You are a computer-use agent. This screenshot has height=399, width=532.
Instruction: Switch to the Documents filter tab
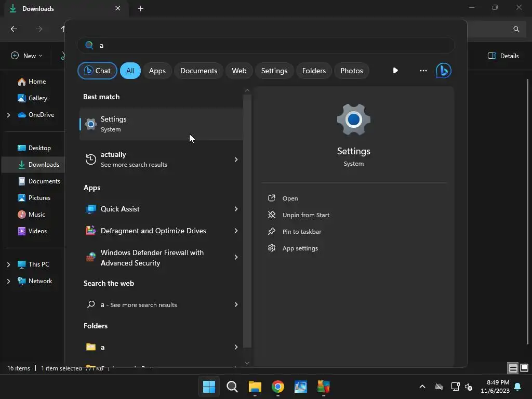click(x=198, y=71)
